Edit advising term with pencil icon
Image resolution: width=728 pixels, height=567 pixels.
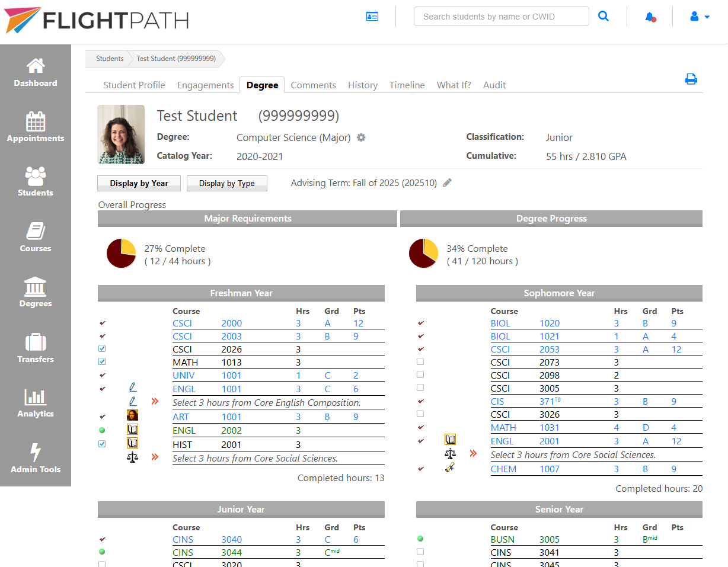click(448, 183)
